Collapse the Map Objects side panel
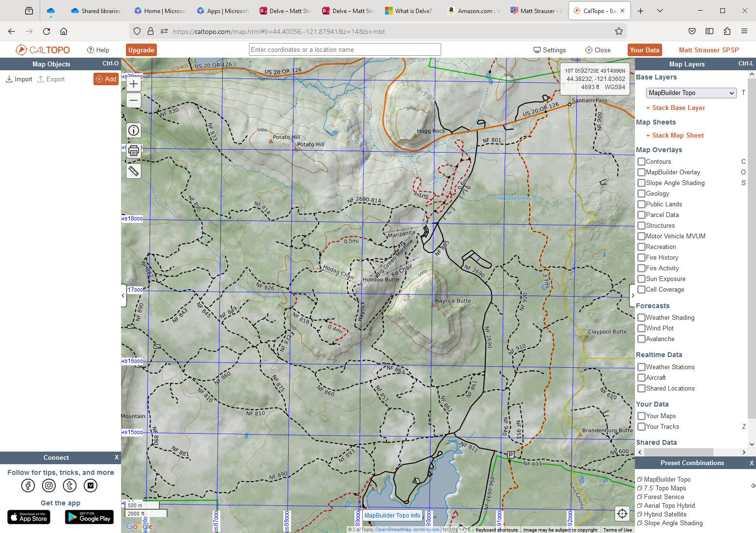756x533 pixels. pos(123,296)
